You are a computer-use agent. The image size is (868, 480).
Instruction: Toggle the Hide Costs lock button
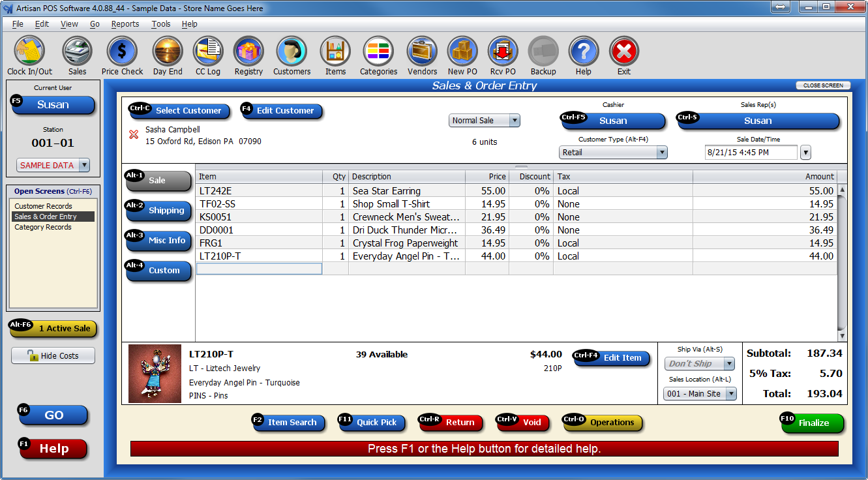(53, 355)
